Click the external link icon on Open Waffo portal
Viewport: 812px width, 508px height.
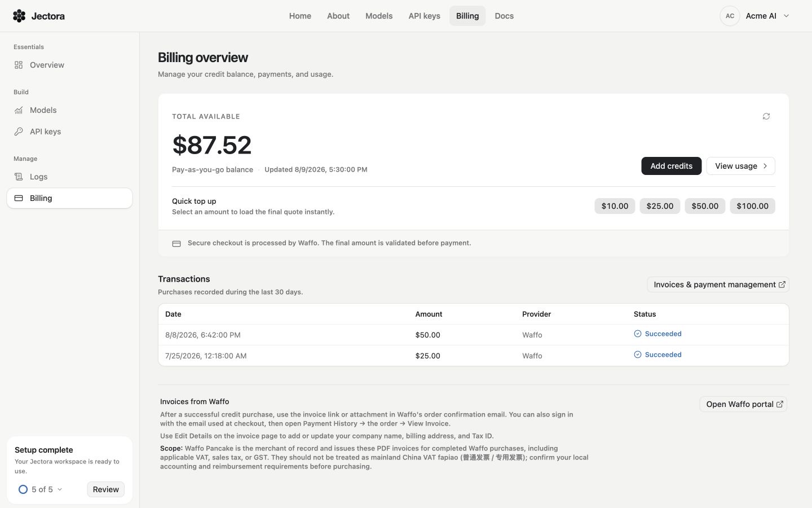point(780,404)
